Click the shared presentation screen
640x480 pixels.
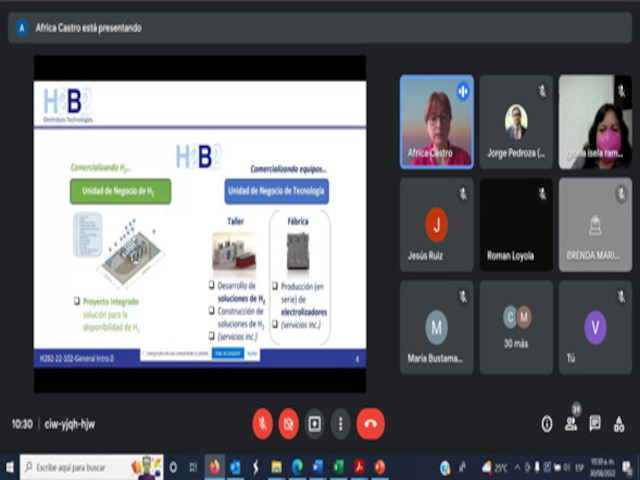(200, 224)
